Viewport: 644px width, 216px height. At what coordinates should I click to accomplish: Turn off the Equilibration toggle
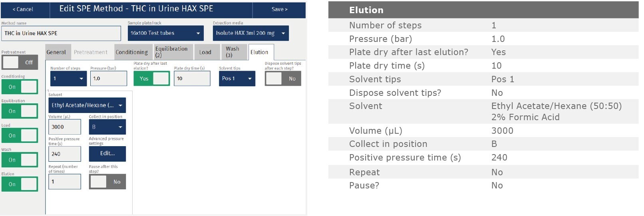point(20,111)
